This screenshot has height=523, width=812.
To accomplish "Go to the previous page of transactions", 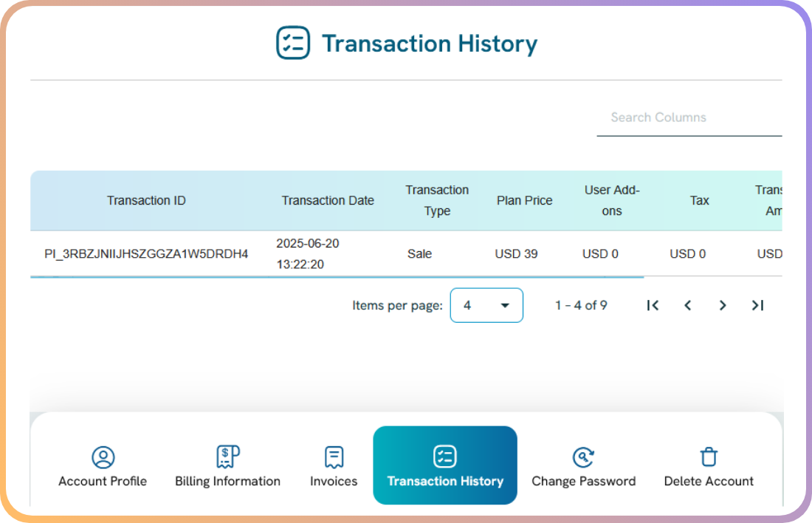I will 688,305.
